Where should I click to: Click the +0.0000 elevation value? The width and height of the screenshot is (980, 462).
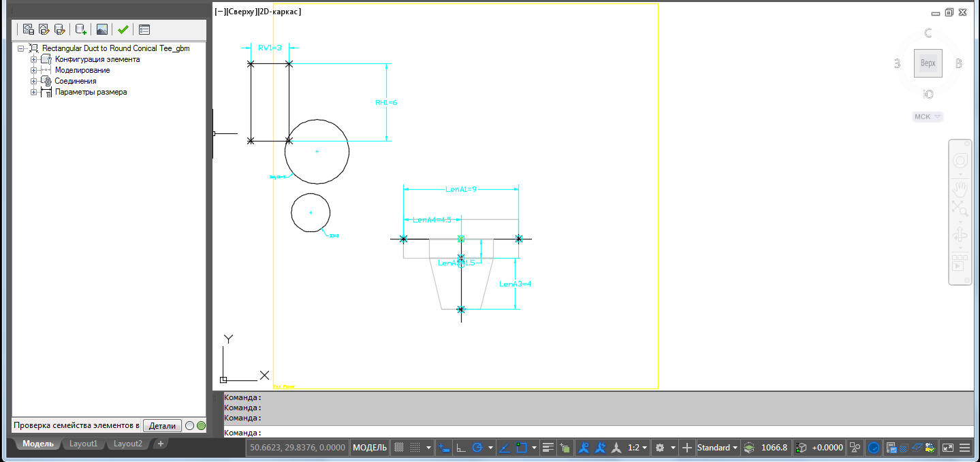(827, 448)
